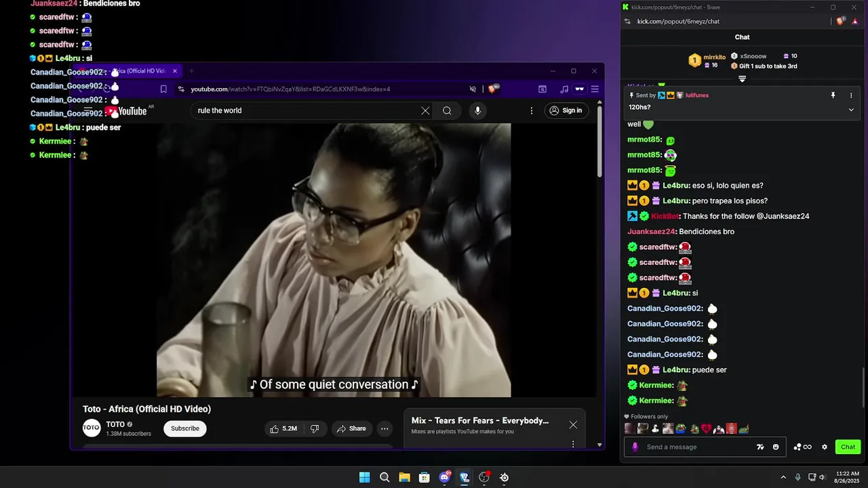Open chat settings gear icon
The height and width of the screenshot is (488, 868).
click(825, 447)
